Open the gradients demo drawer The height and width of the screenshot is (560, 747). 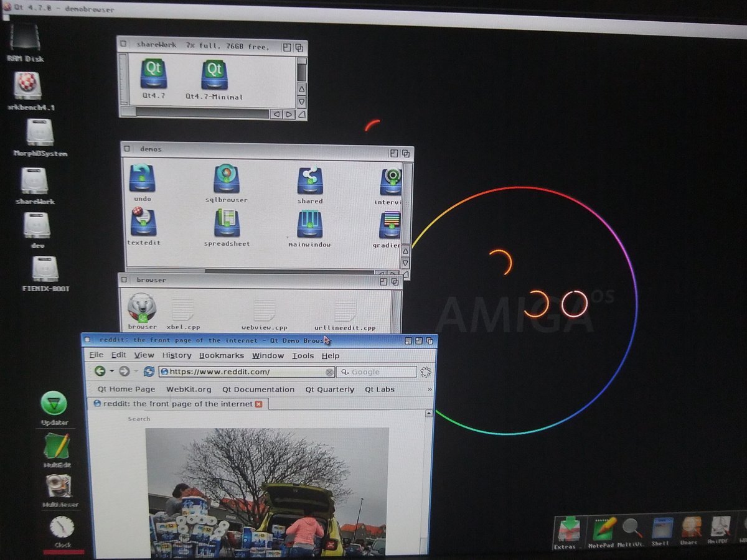(390, 225)
